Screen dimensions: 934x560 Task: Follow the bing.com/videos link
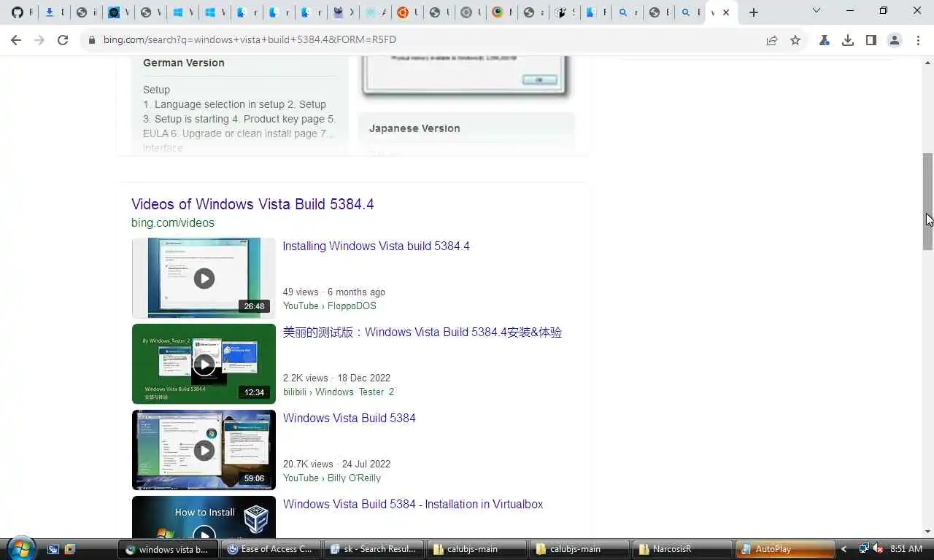tap(173, 223)
